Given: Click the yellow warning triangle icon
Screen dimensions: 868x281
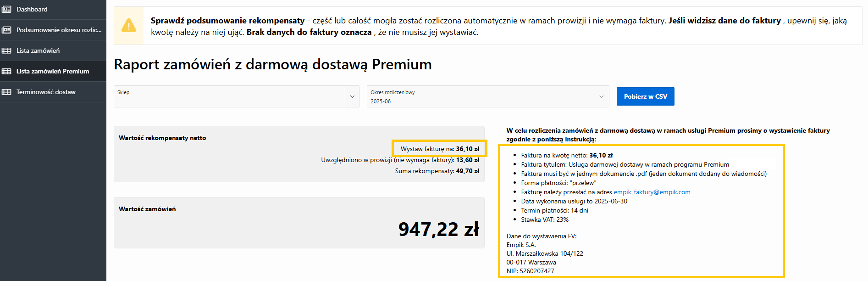Looking at the screenshot, I should 129,26.
